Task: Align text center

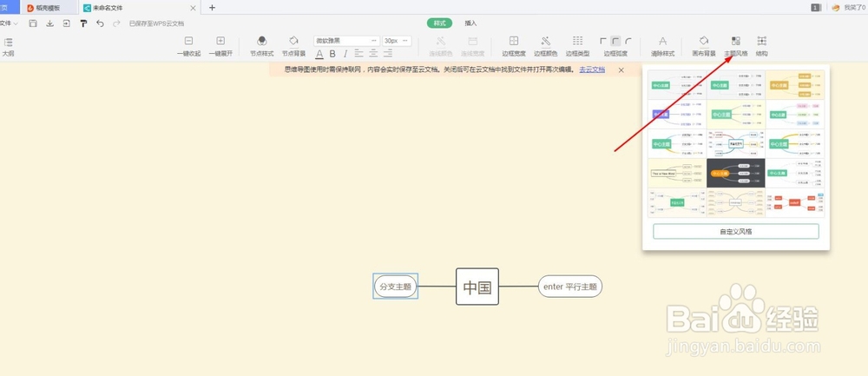Action: coord(373,53)
